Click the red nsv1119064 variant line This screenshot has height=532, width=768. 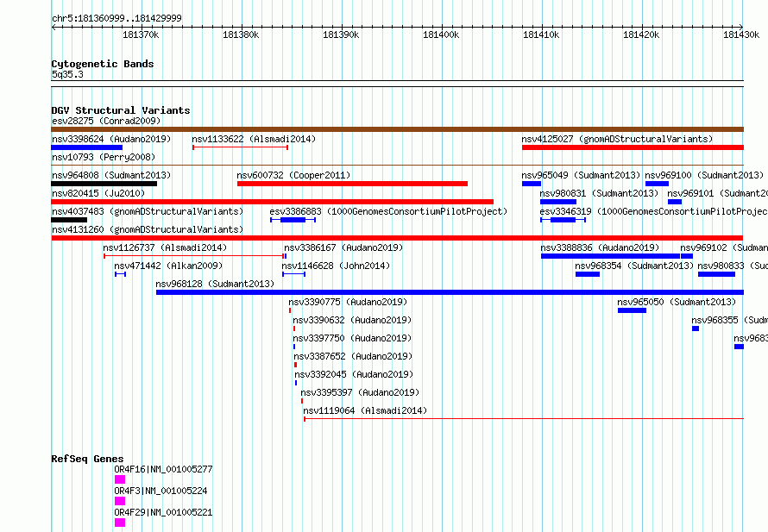pyautogui.click(x=524, y=419)
